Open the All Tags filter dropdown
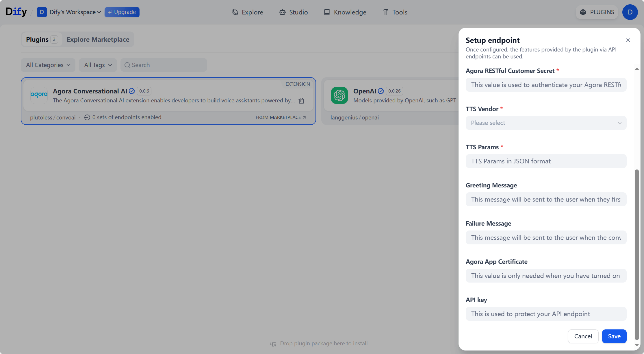644x354 pixels. (x=98, y=65)
